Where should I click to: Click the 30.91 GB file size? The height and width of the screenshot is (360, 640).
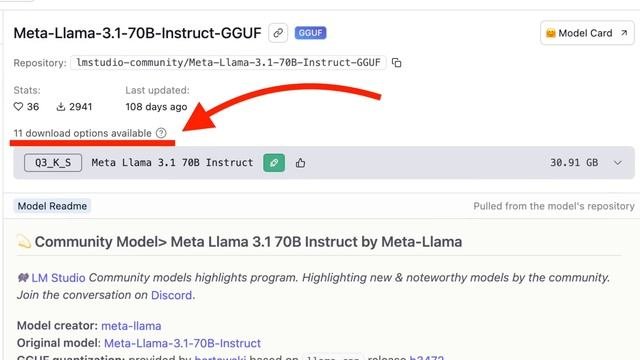pos(574,163)
